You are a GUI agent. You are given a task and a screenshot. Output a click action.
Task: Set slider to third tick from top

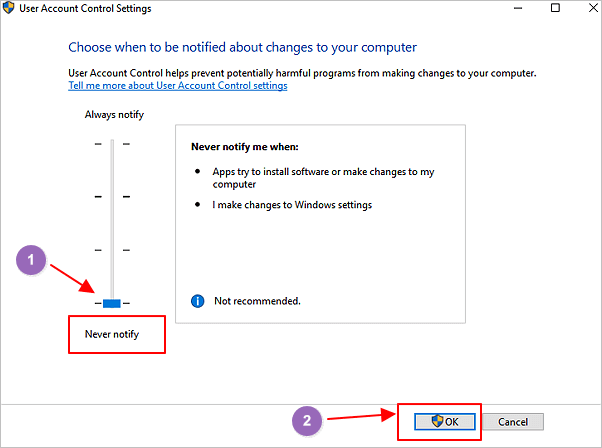(112, 250)
